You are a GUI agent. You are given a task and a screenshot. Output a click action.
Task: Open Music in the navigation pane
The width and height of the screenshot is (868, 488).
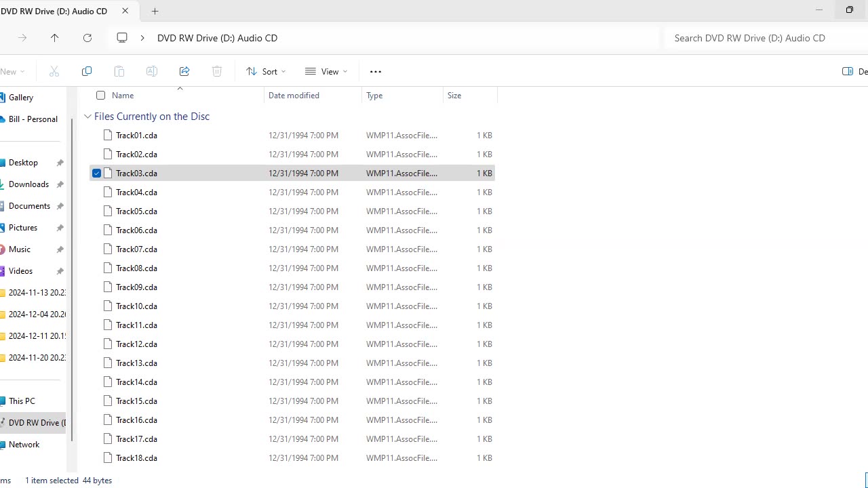pos(20,249)
